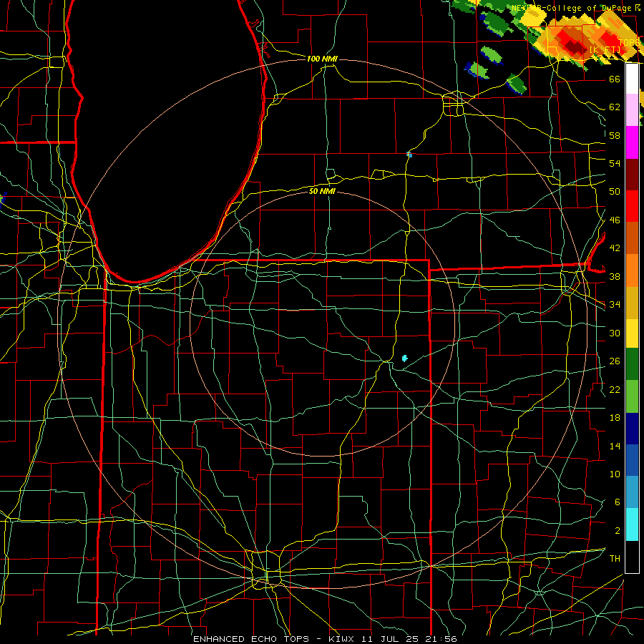Screen dimensions: 644x644
Task: Select the maroon legend color band
Action: (632, 175)
